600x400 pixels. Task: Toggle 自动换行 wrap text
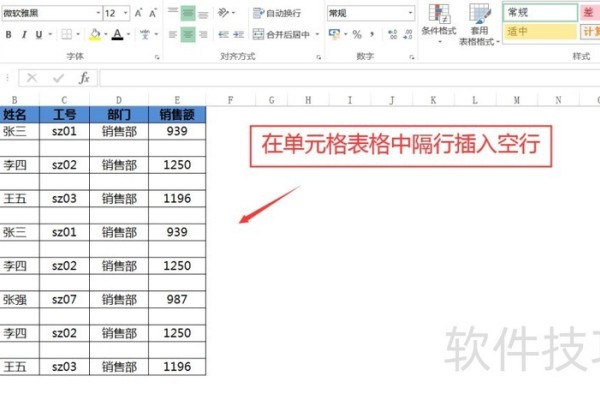[x=277, y=13]
